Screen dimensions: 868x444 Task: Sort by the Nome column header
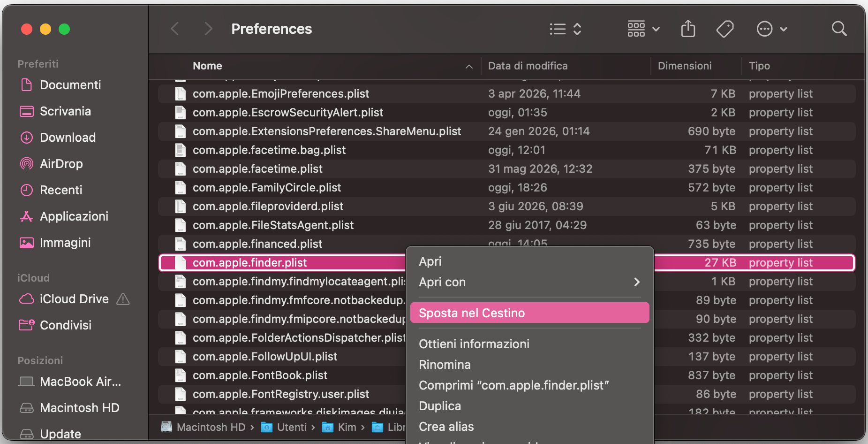click(x=207, y=66)
